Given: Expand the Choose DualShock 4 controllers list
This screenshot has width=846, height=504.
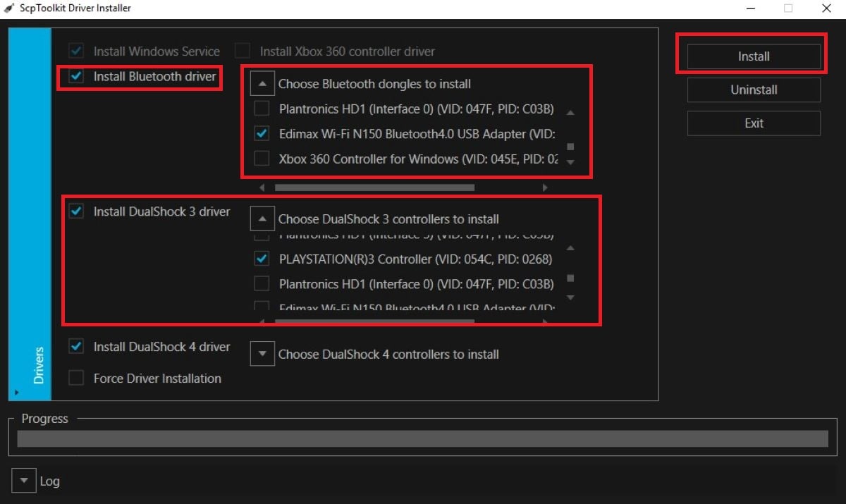Looking at the screenshot, I should [262, 354].
